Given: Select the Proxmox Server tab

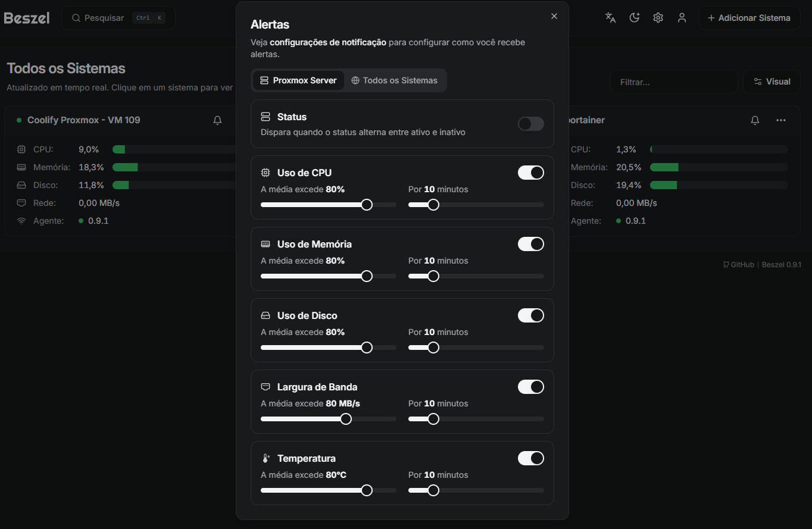Looking at the screenshot, I should pyautogui.click(x=298, y=80).
